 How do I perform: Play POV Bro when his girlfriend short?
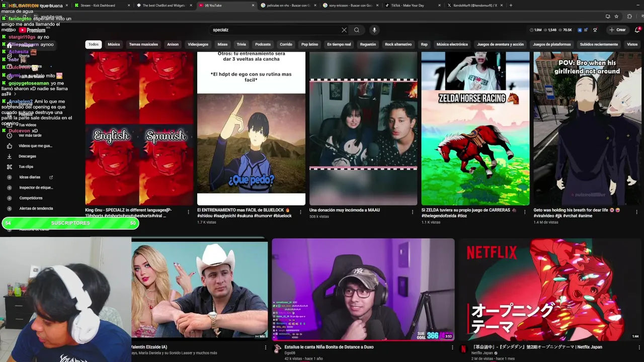[588, 129]
